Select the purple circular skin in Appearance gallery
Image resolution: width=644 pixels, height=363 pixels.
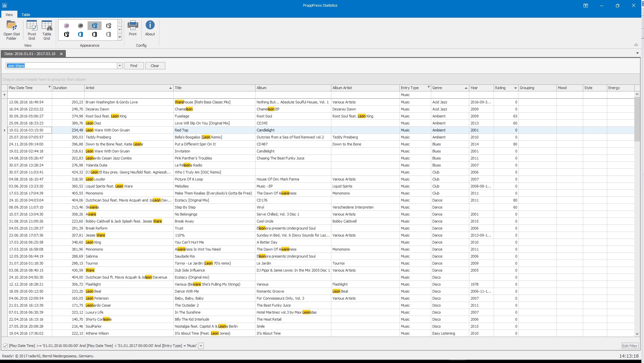click(66, 26)
